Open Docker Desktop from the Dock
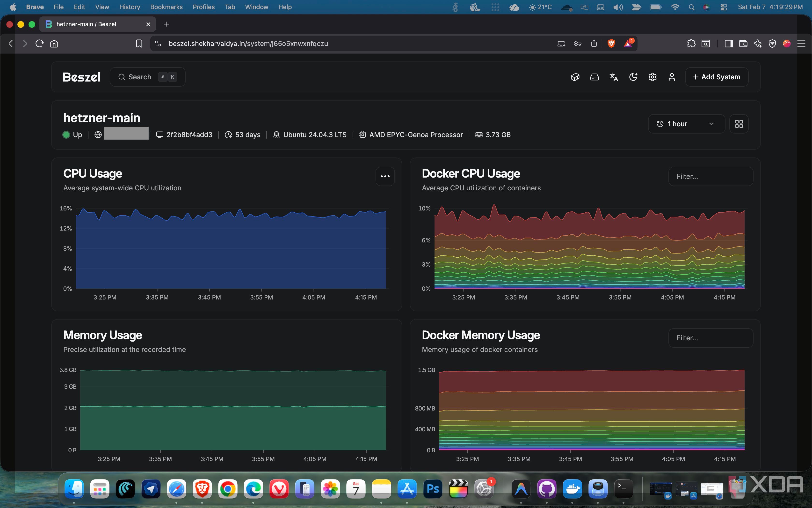This screenshot has height=508, width=812. coord(572,488)
